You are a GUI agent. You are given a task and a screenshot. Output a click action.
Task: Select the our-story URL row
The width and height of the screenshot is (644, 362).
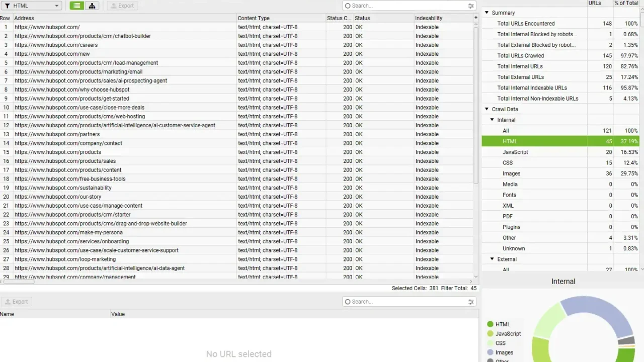click(x=236, y=197)
